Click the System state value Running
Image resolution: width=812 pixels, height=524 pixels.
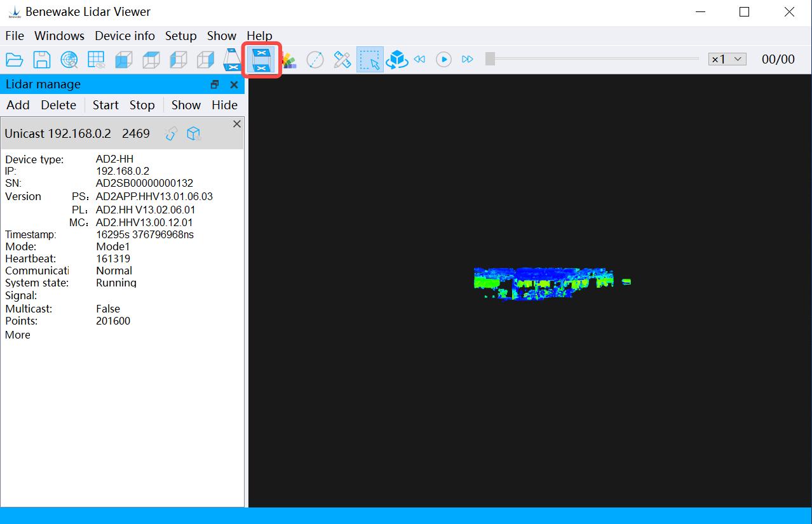tap(116, 283)
